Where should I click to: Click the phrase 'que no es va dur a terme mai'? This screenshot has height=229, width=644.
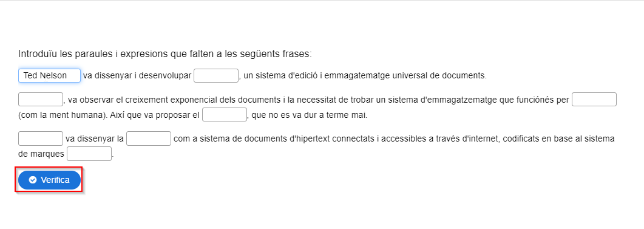tap(310, 115)
